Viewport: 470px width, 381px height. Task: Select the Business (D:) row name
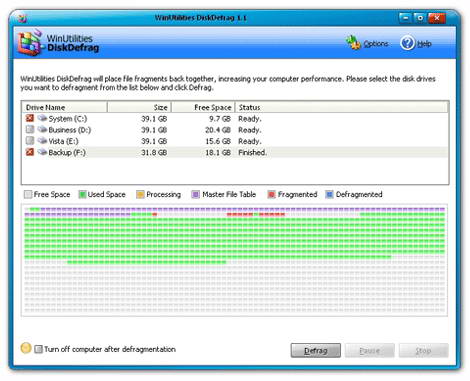click(70, 130)
